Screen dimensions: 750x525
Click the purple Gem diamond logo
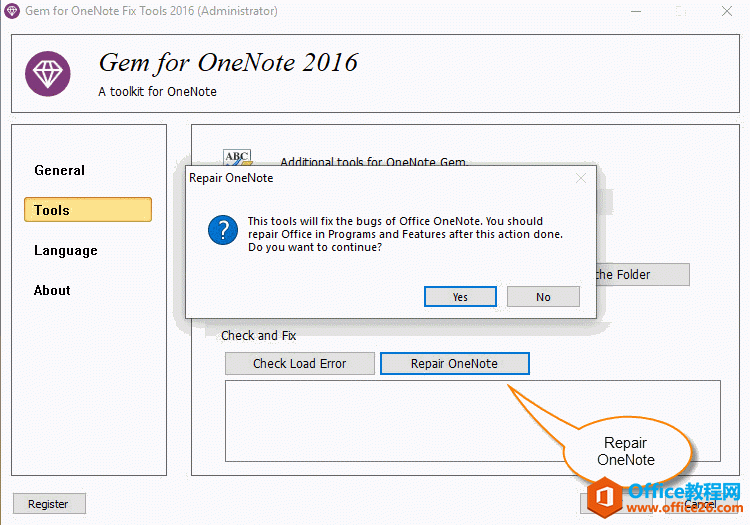click(48, 74)
